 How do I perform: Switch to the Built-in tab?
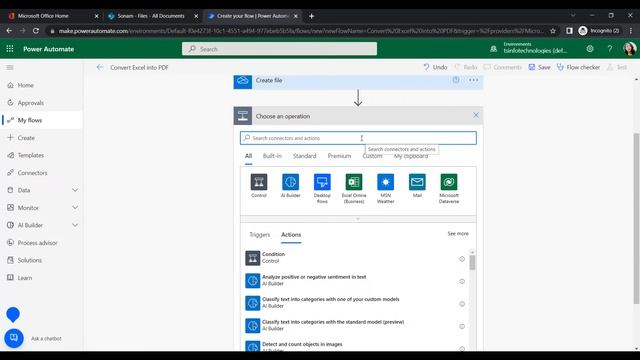[x=272, y=156]
